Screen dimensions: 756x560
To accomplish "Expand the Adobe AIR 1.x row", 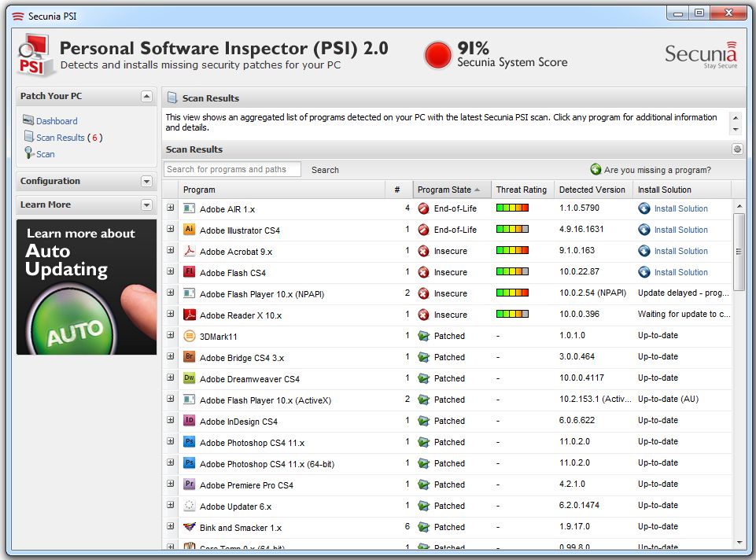I will (x=171, y=208).
